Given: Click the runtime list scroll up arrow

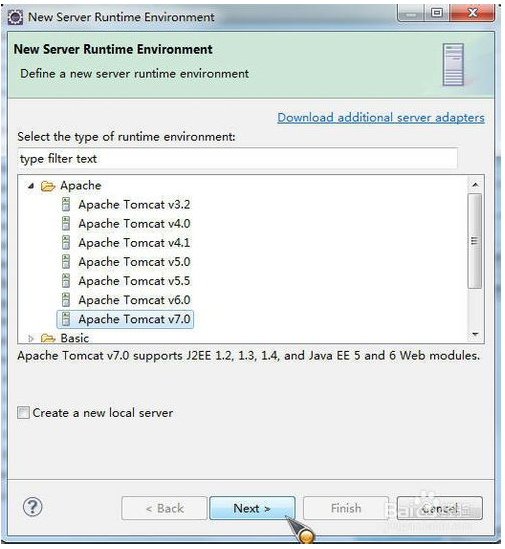Looking at the screenshot, I should pyautogui.click(x=475, y=185).
